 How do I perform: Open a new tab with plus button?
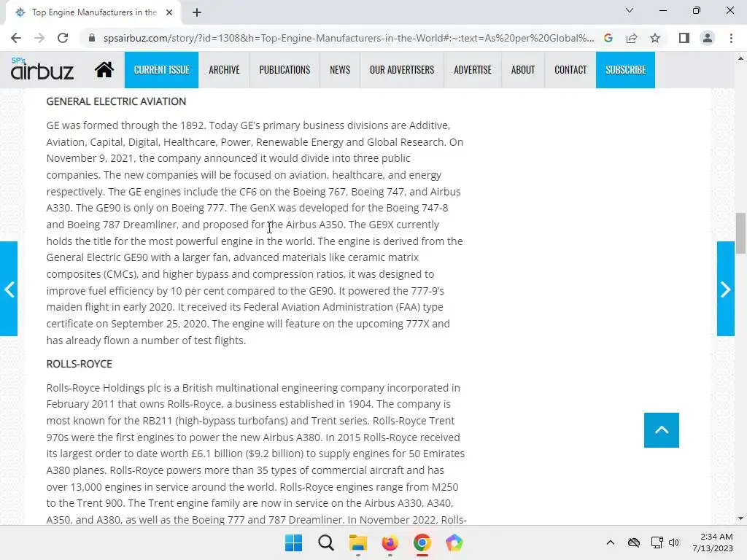coord(197,12)
